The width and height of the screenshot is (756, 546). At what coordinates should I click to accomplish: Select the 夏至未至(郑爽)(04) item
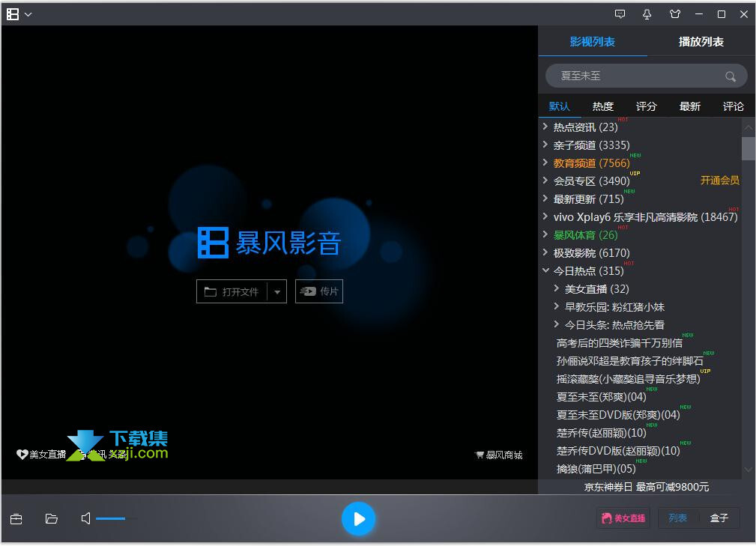click(x=601, y=397)
